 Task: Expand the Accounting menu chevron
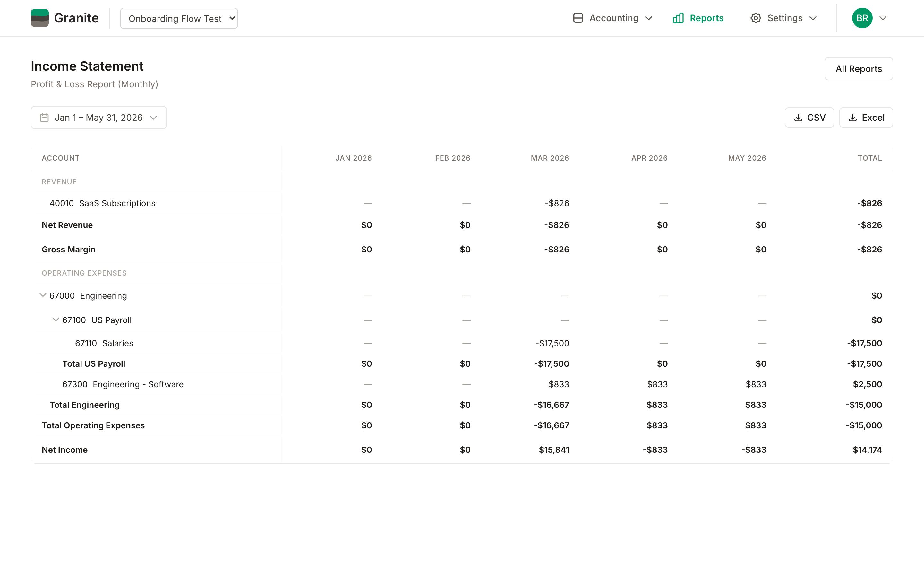(649, 18)
